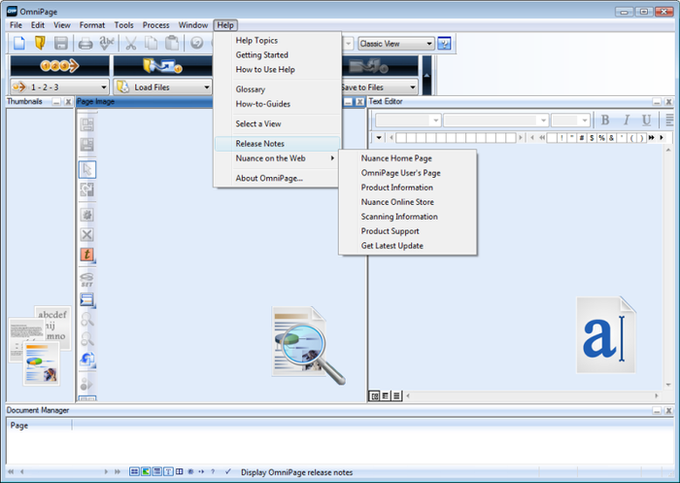Click the Text Editor horizontal scrollbar

pos(532,395)
